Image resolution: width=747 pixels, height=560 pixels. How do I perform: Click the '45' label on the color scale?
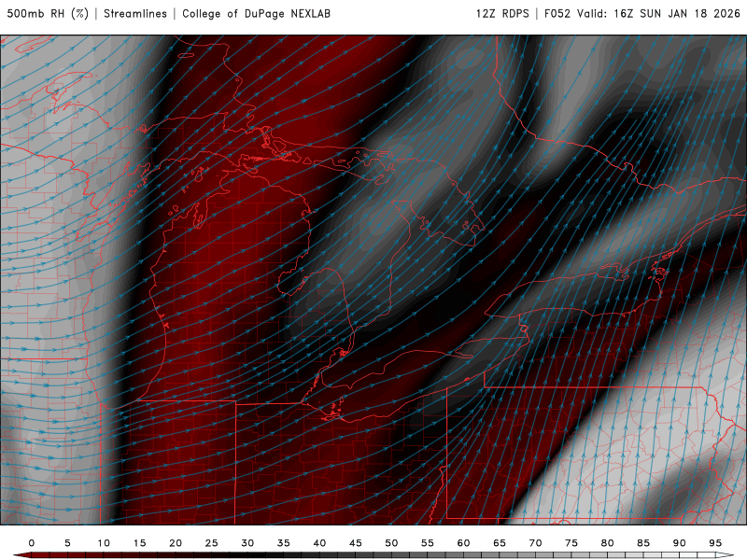pos(356,543)
